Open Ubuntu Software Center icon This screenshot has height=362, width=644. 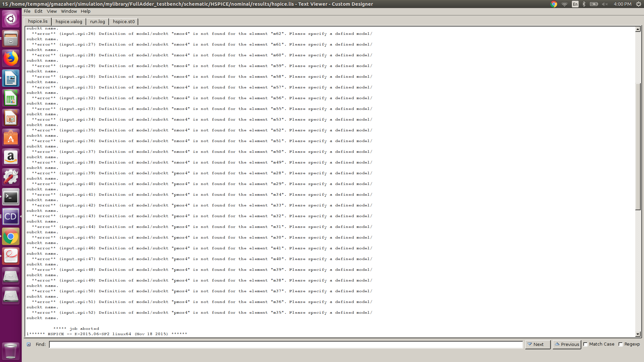[10, 138]
